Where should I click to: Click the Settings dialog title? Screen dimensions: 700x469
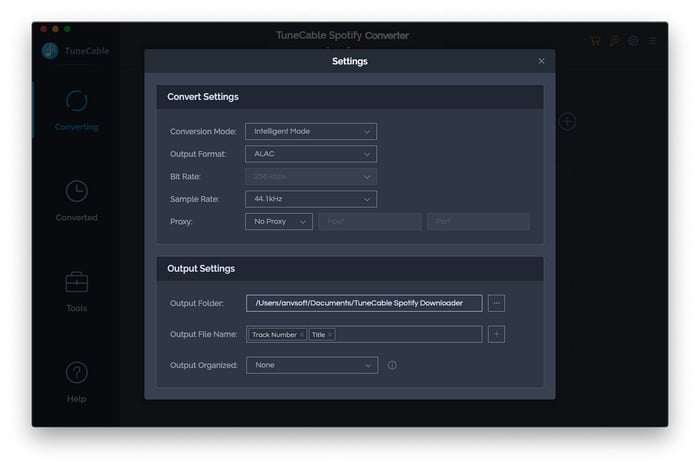click(x=350, y=61)
